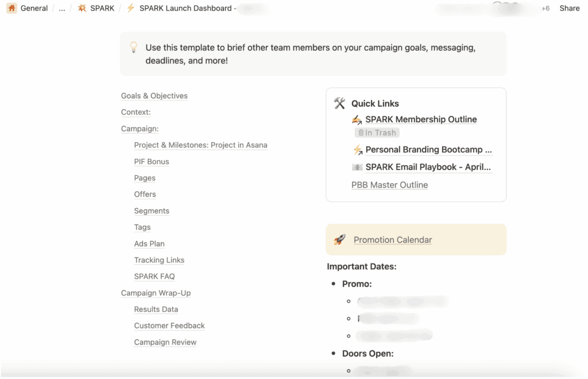The image size is (588, 379).
Task: Open the Personal Branding Bootcamp page link
Action: [428, 149]
